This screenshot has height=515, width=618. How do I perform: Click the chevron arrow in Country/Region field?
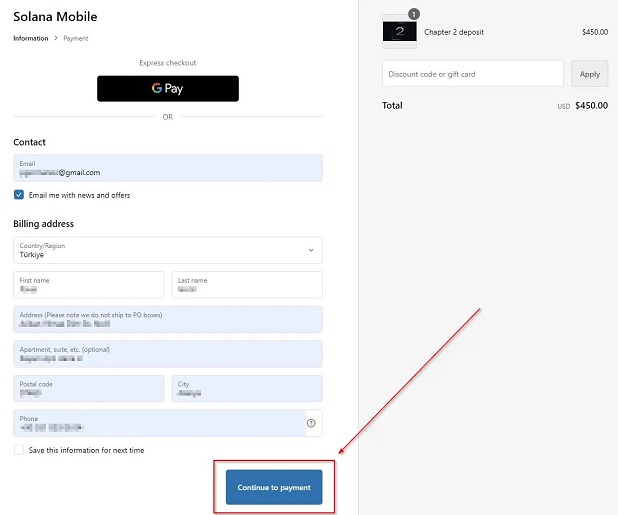click(x=310, y=250)
